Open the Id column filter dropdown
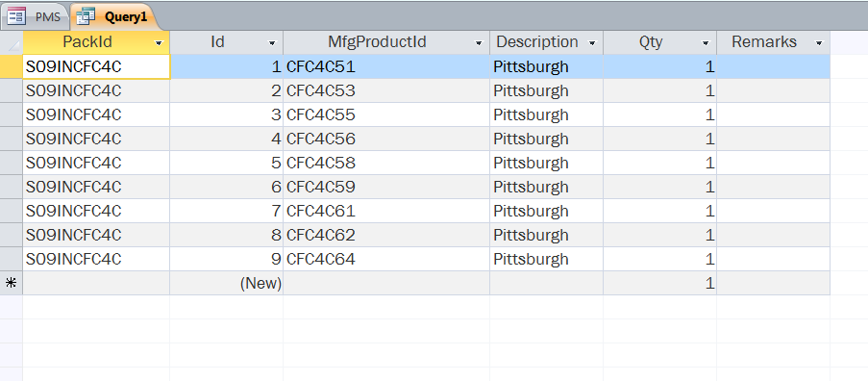868x381 pixels. click(272, 42)
